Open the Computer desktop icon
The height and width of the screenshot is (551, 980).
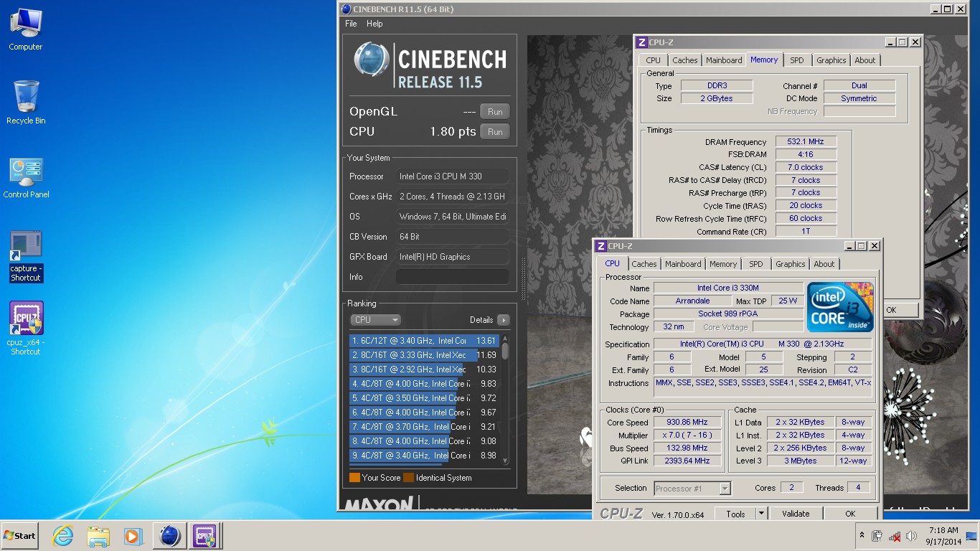[x=26, y=29]
